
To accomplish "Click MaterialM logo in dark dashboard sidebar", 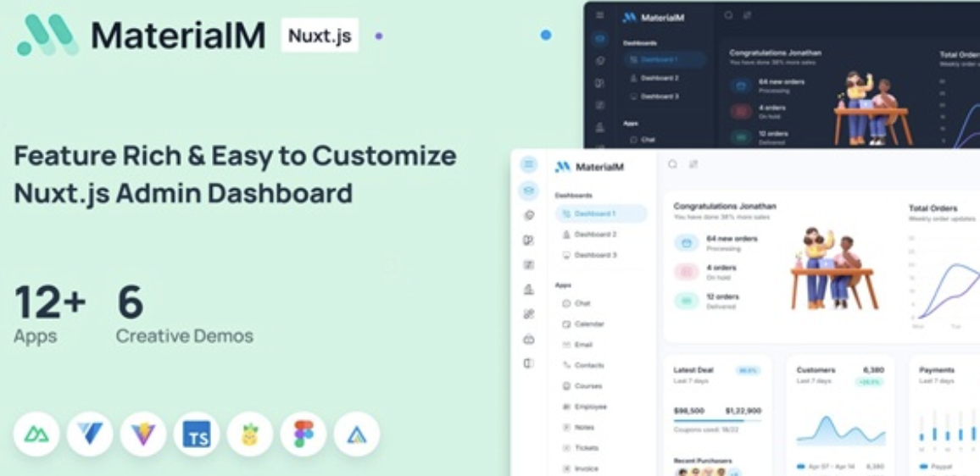I will (x=654, y=18).
